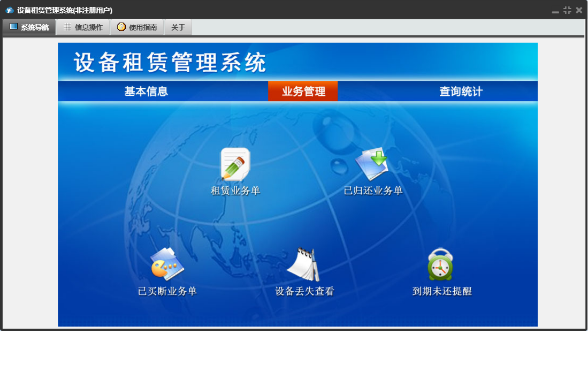Select the highlighted 业务管理 section
Image resolution: width=588 pixels, height=387 pixels.
click(303, 92)
